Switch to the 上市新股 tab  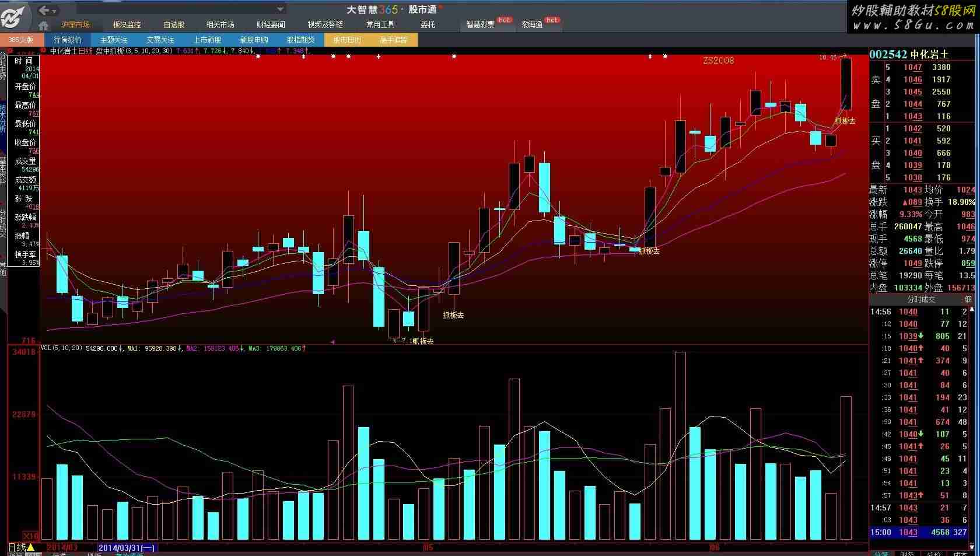tap(207, 40)
